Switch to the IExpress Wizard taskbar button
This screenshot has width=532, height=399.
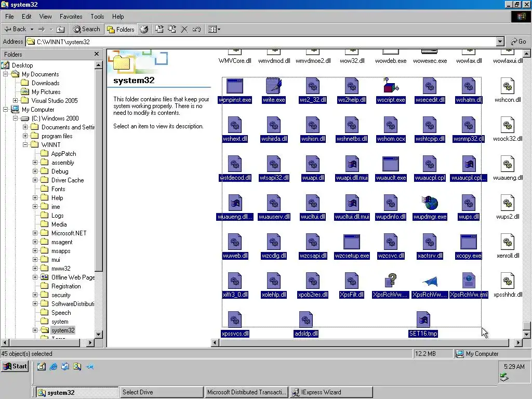click(331, 392)
